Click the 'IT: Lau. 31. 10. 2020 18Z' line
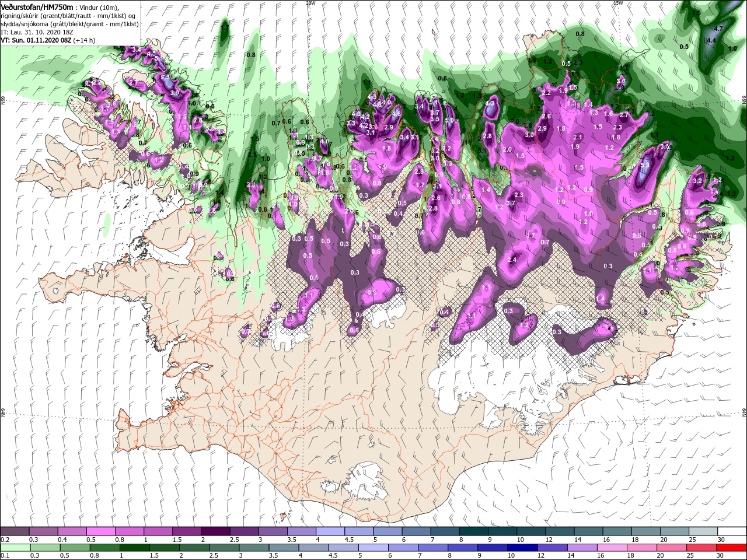 click(x=38, y=32)
